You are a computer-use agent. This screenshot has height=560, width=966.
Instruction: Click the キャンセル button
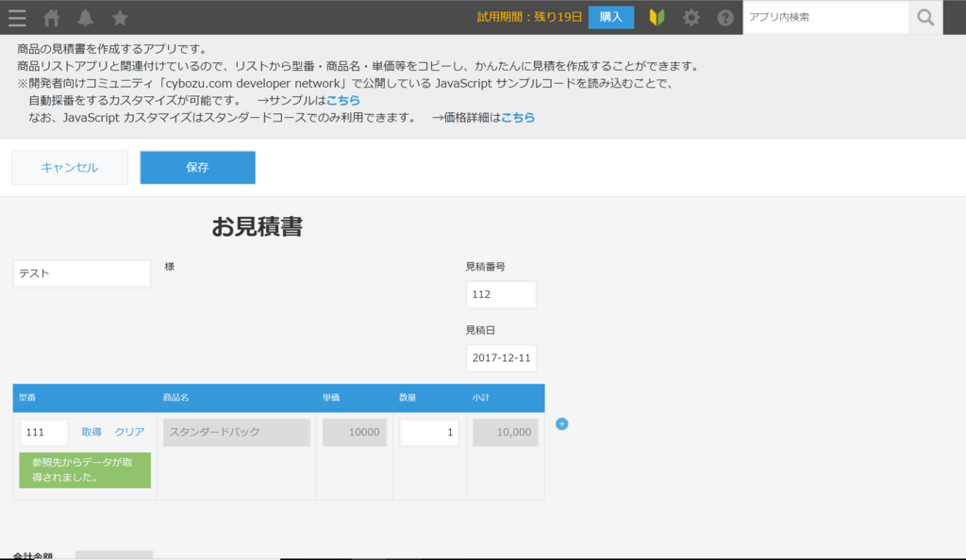coord(70,168)
